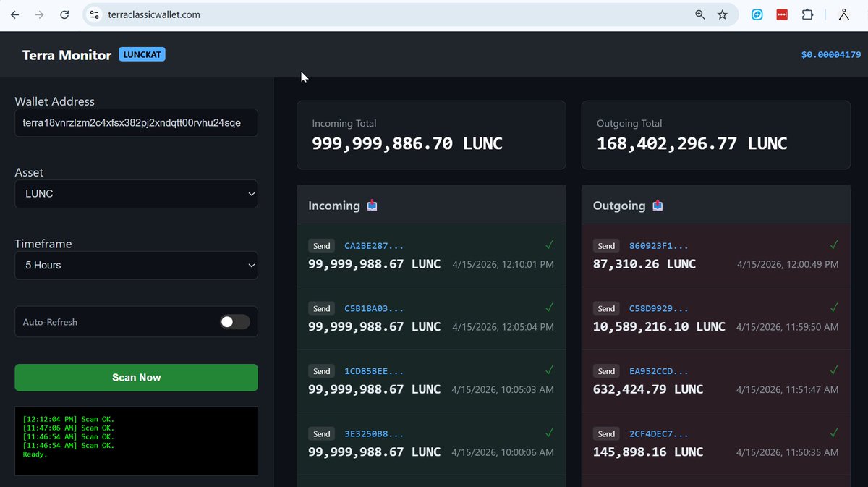Open transaction hash link EA952CCD...
The width and height of the screenshot is (868, 487).
click(659, 371)
